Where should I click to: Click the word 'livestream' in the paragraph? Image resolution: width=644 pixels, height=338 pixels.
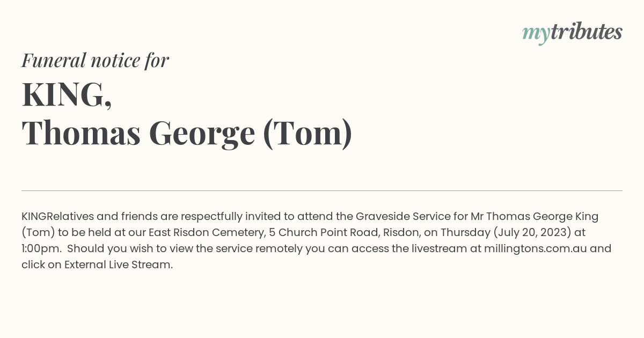coord(439,249)
